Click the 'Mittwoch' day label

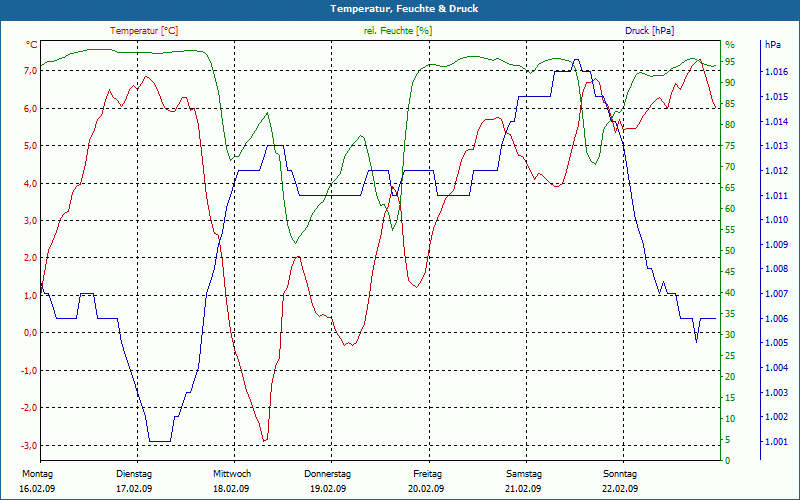point(232,474)
